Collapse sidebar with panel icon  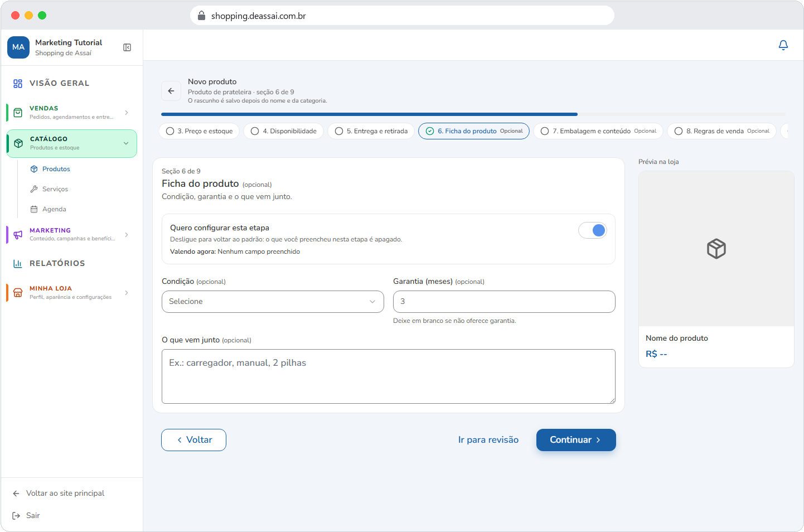coord(127,47)
